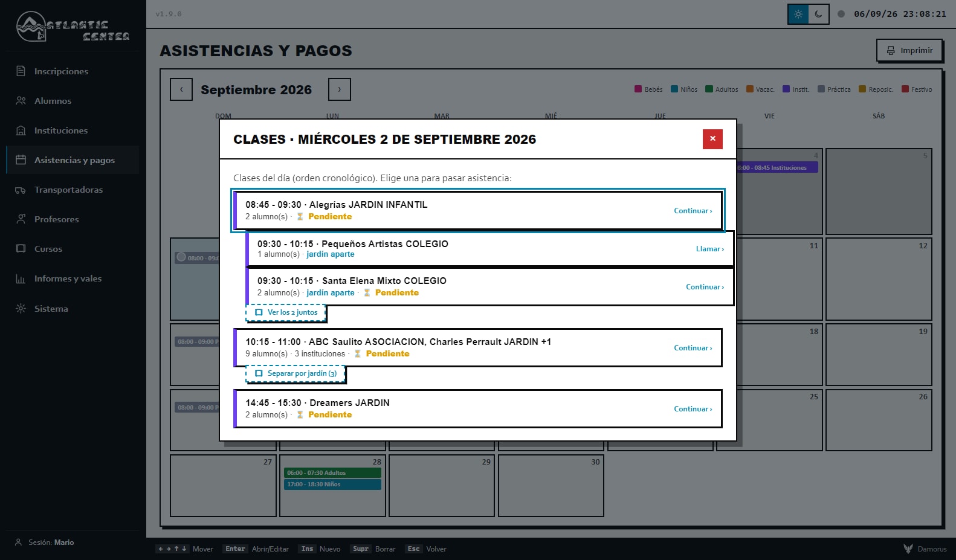Switch to light theme sun toggle
The width and height of the screenshot is (956, 560).
[x=798, y=14]
